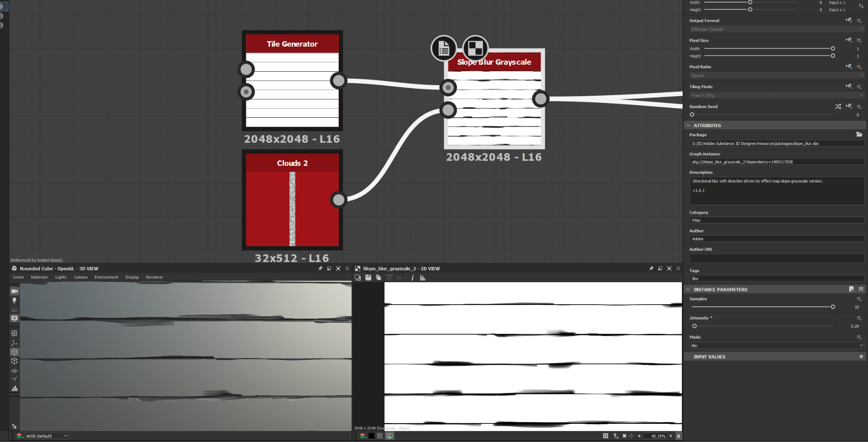Select the Clouds 2 node title

(x=292, y=163)
